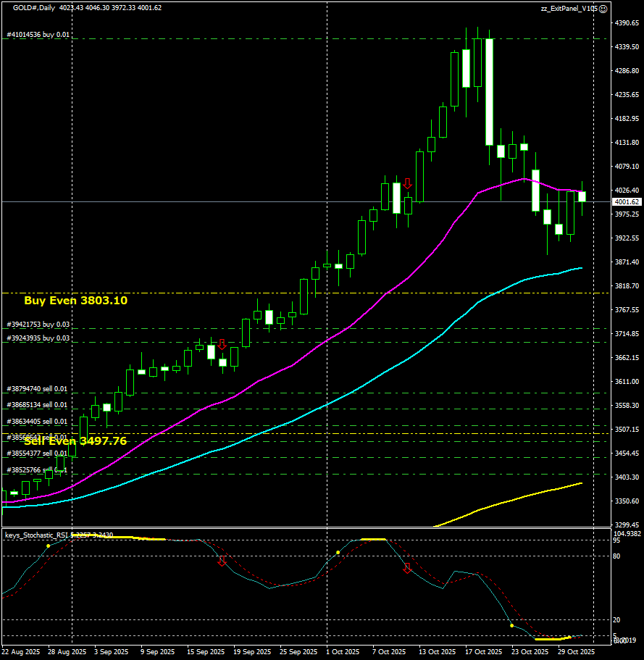644x660 pixels.
Task: Select the #39243935 buy 0.03 order line label
Action: click(x=38, y=338)
